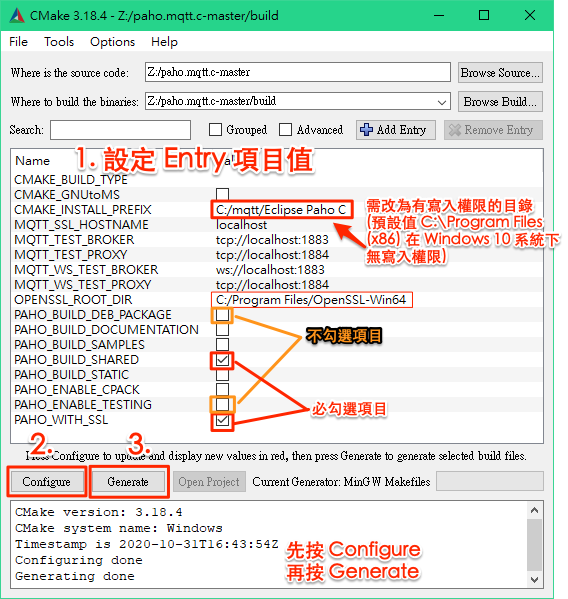Viewport: 568px width, 599px height.
Task: Uncheck PAHO_WITH_SSL checkbox
Action: tap(222, 420)
